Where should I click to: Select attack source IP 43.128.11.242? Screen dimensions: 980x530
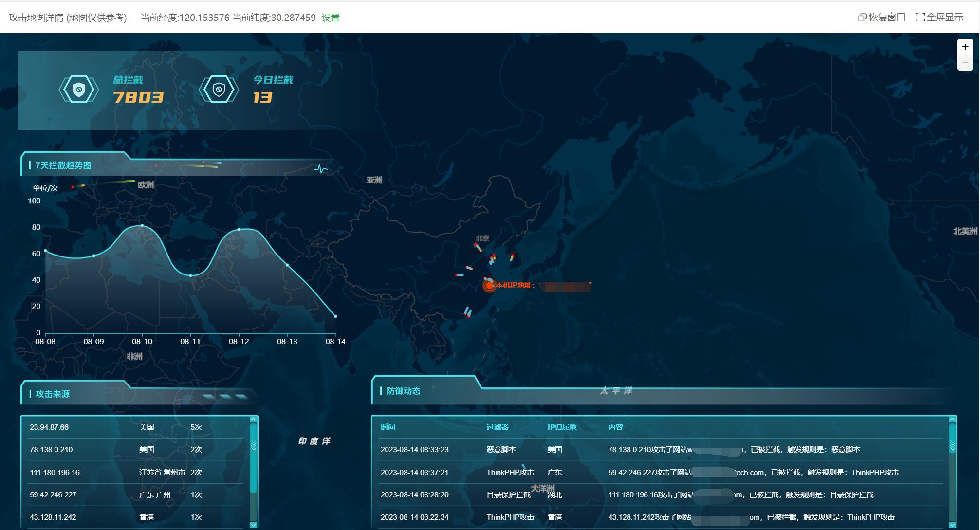pos(53,517)
